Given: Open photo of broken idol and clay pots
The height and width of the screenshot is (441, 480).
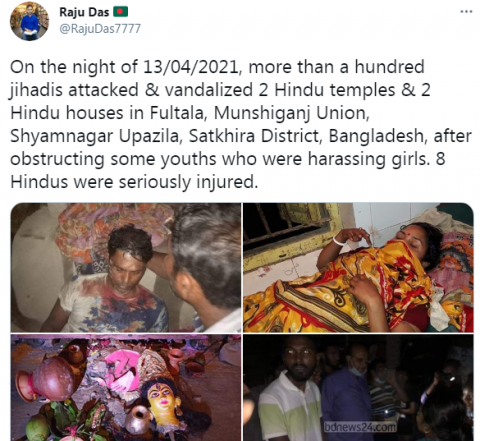Looking at the screenshot, I should tap(126, 388).
